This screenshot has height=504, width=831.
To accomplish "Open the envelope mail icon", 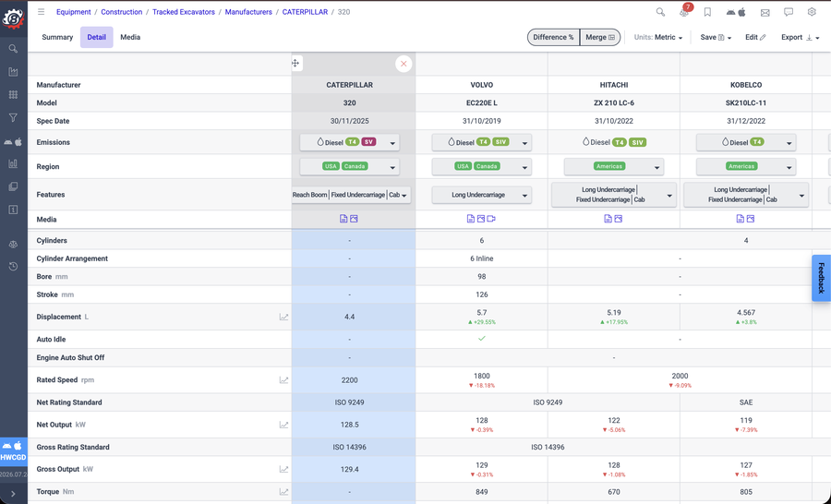I will point(765,13).
